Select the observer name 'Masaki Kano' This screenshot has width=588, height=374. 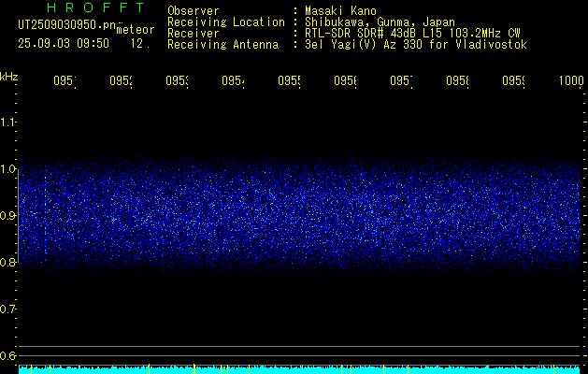pos(340,11)
